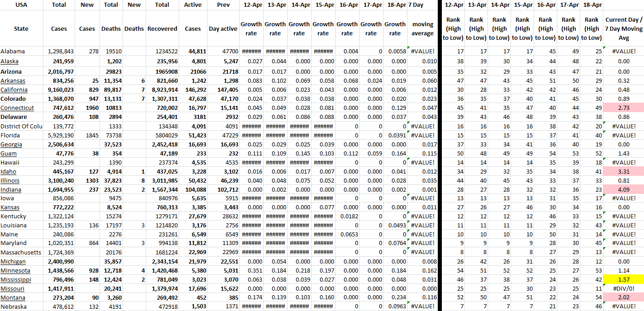Click Connecticut's new cases value 1960
This screenshot has width=644, height=311.
pyautogui.click(x=87, y=108)
